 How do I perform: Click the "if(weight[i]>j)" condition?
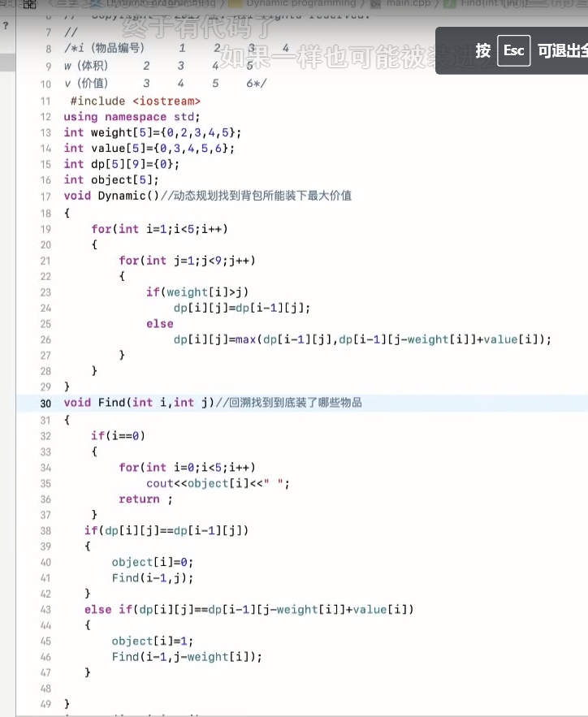point(197,292)
